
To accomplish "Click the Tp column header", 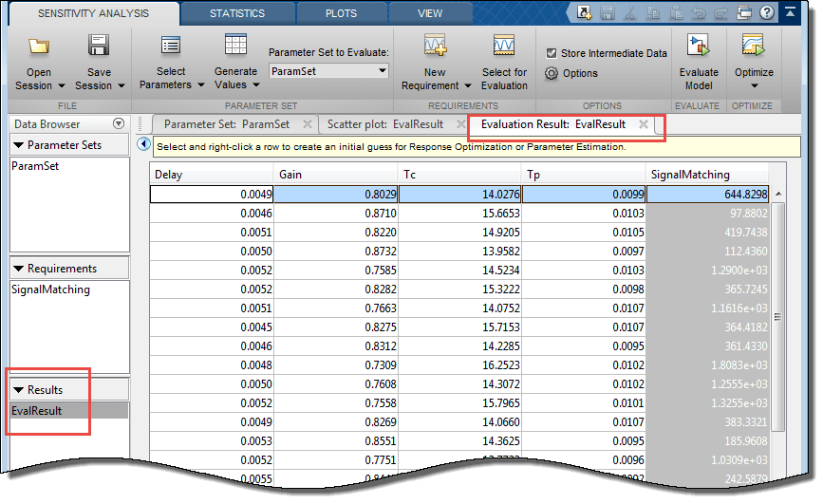I will pyautogui.click(x=584, y=175).
